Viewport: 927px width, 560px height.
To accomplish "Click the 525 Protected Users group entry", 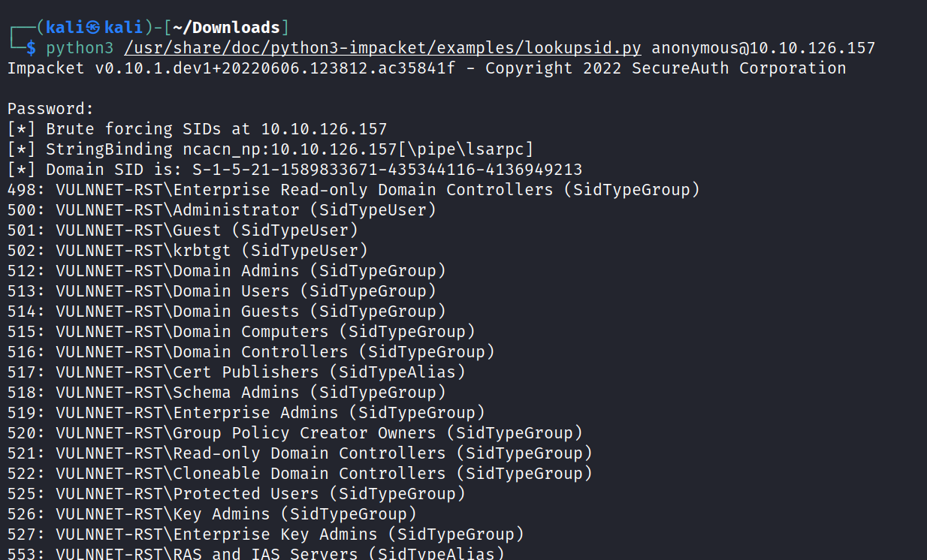I will pyautogui.click(x=236, y=494).
